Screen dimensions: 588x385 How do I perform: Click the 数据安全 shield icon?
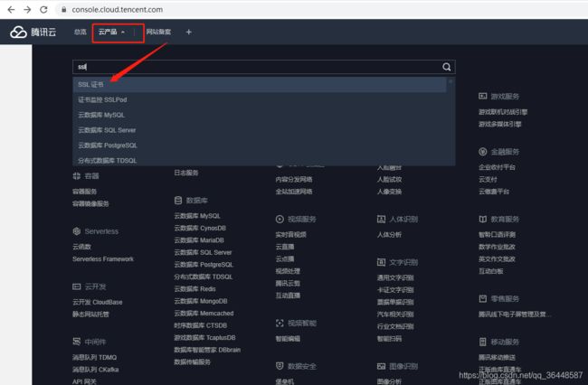[280, 366]
